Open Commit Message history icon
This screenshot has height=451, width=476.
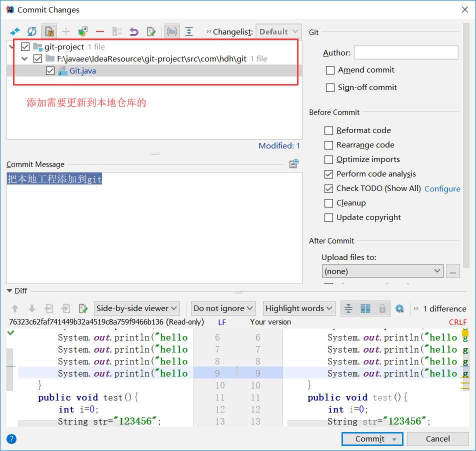coord(294,163)
